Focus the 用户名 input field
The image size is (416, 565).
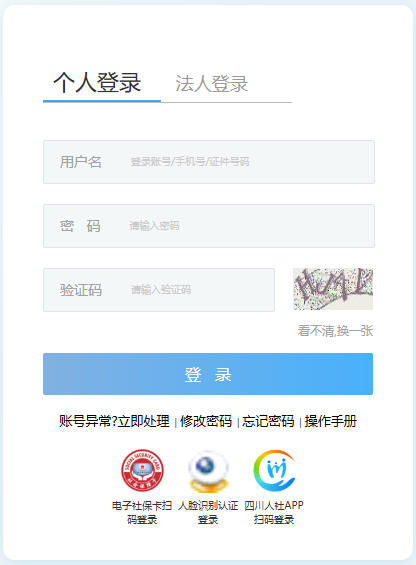point(209,162)
